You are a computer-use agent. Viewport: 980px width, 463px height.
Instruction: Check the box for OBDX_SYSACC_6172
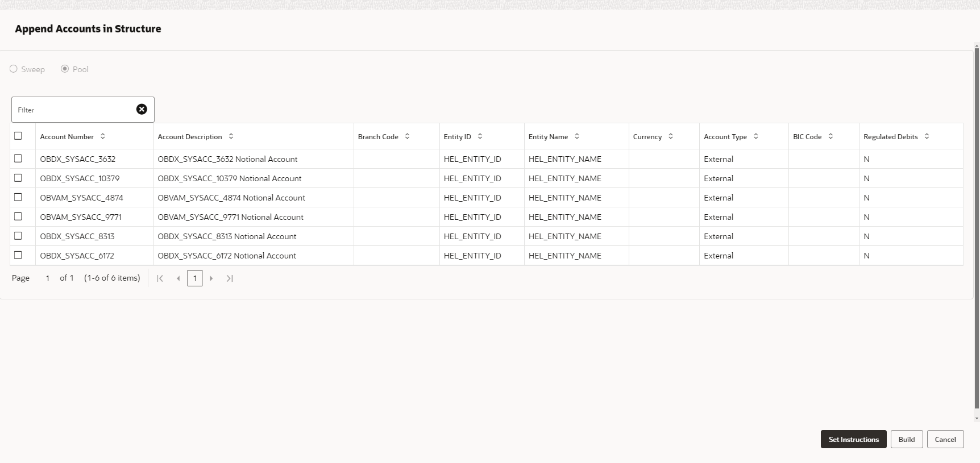click(x=18, y=255)
